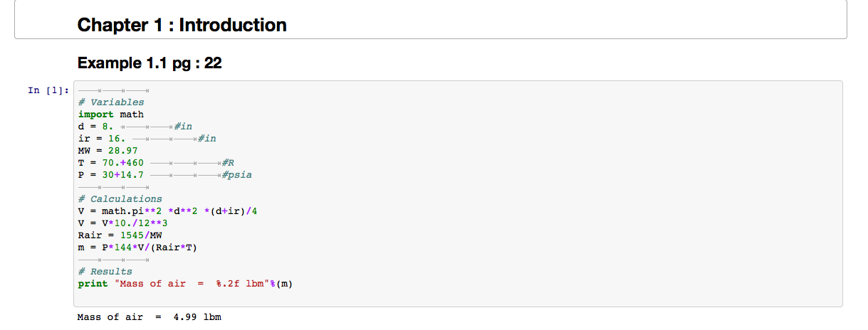Click the #R comment
This screenshot has width=868, height=330.
[x=227, y=163]
